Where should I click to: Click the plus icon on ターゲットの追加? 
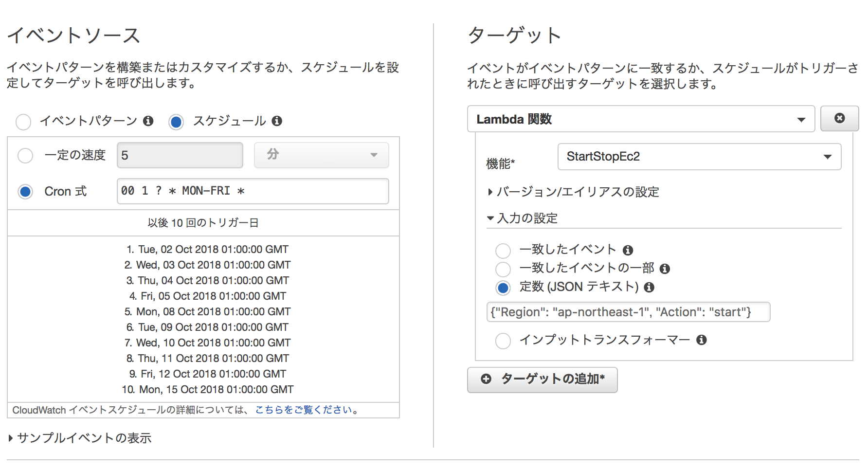tap(486, 380)
